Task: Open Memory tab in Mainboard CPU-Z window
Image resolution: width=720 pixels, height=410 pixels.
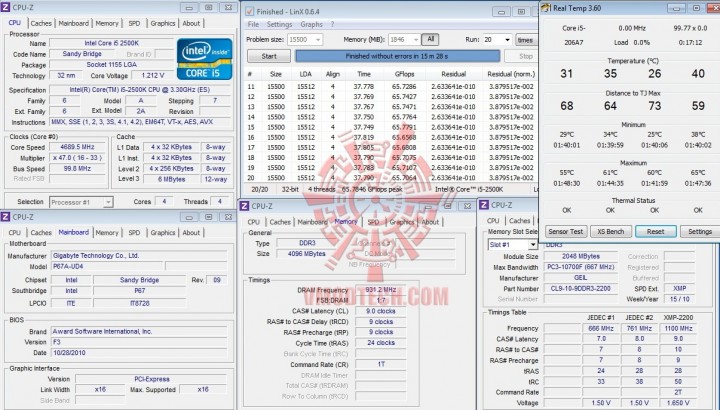Action: pyautogui.click(x=107, y=232)
